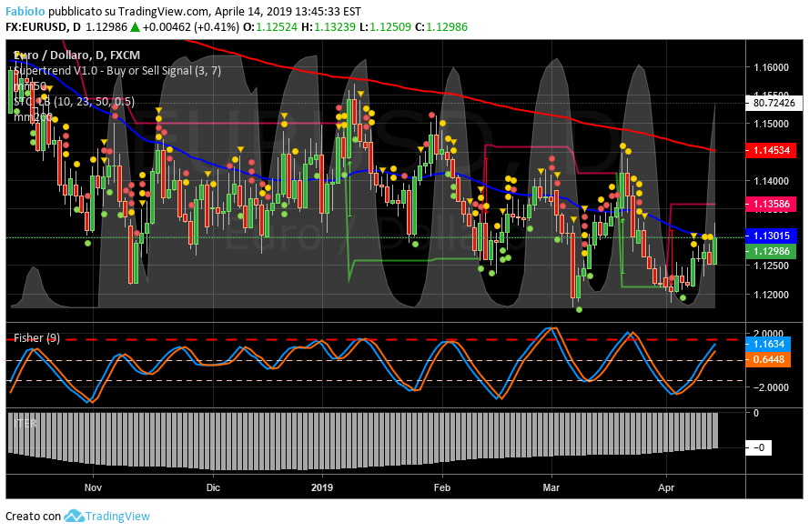Click the Apr label on the time axis
The image size is (809, 532).
click(x=666, y=487)
